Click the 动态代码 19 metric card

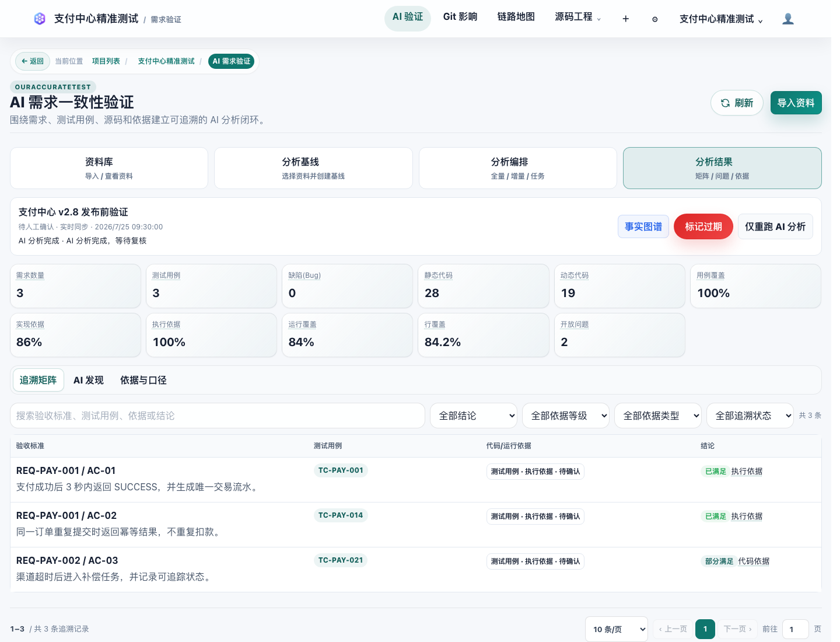click(619, 286)
